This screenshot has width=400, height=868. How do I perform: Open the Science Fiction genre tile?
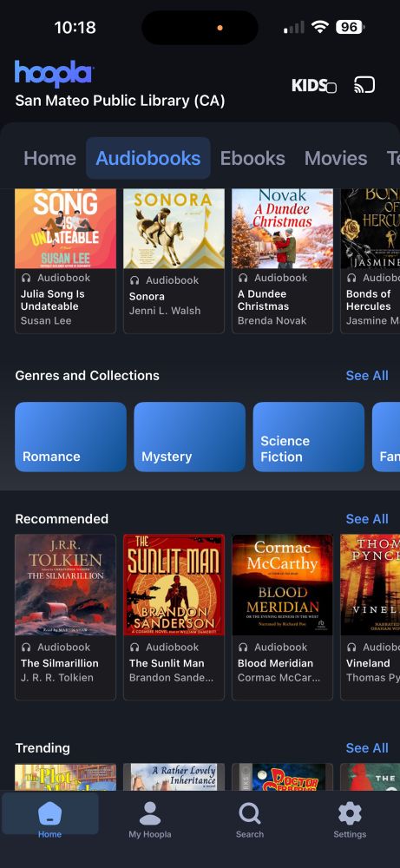point(309,437)
